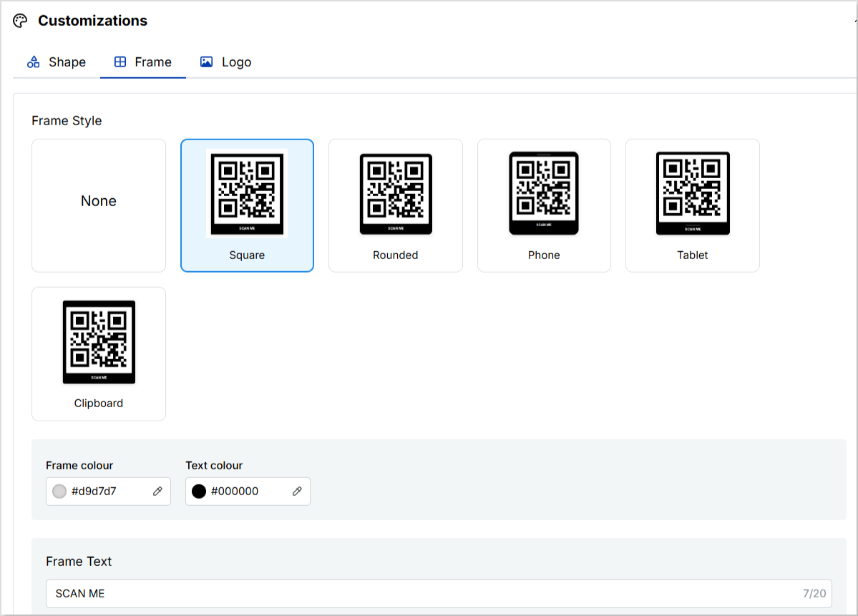Switch to the Frame tab
The height and width of the screenshot is (616, 858).
click(143, 62)
